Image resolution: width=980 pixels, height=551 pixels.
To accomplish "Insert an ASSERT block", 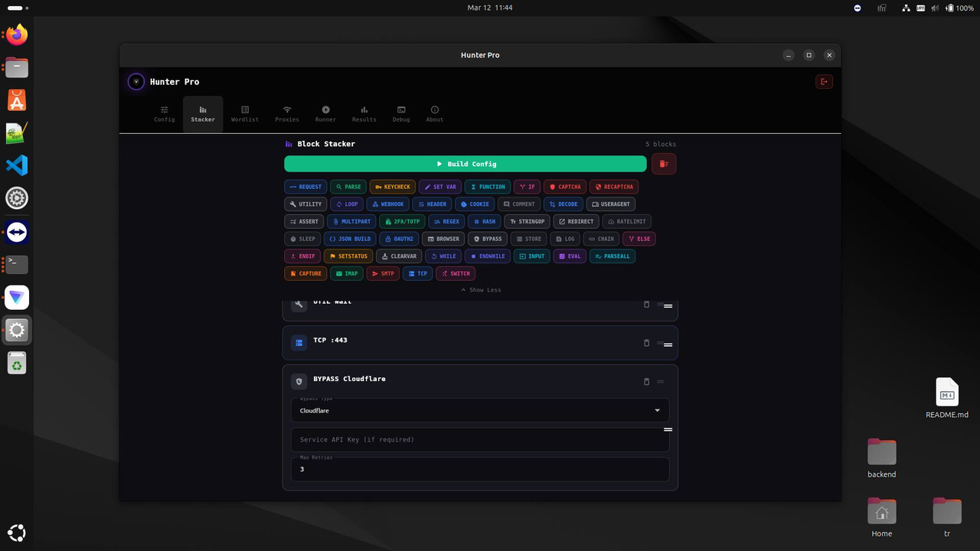I will pos(304,222).
